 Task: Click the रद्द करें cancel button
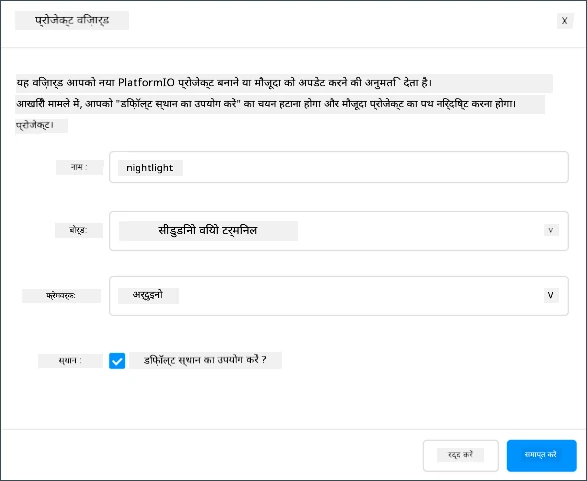461,455
